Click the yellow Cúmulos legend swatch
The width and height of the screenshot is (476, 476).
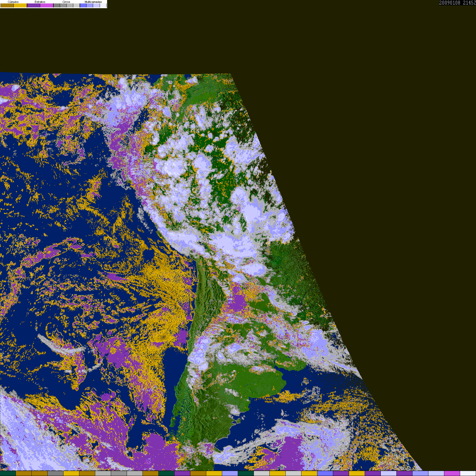pos(20,5)
